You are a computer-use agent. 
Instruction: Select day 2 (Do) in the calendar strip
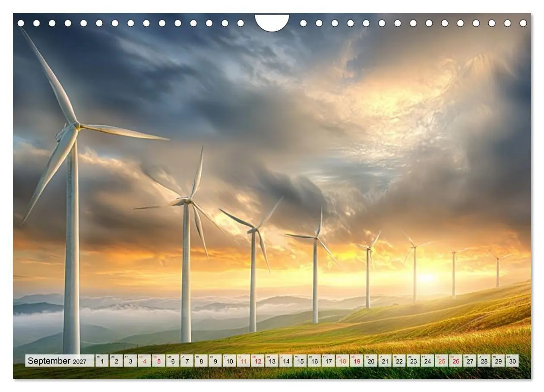tap(116, 361)
